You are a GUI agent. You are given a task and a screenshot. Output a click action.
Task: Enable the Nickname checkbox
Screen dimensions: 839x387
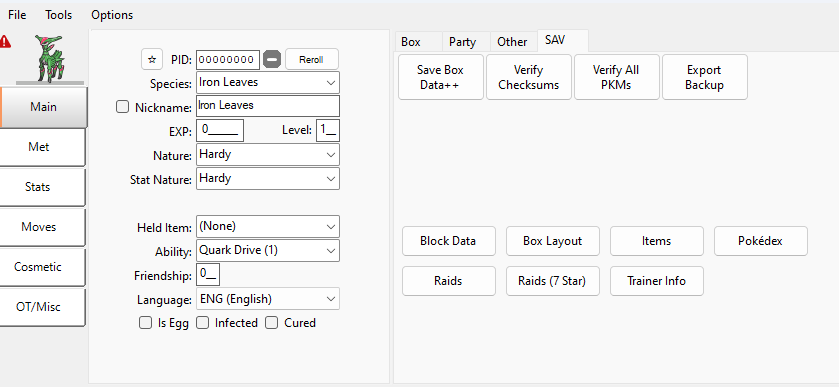[123, 107]
